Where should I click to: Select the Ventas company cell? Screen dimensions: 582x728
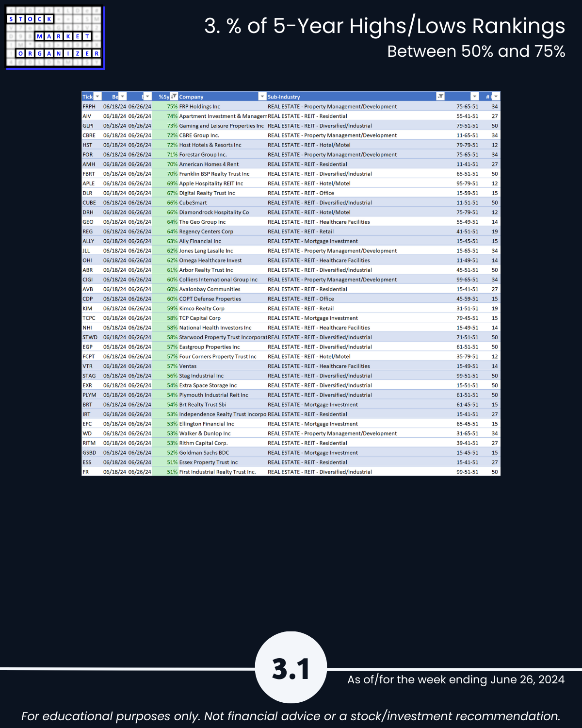pos(223,366)
